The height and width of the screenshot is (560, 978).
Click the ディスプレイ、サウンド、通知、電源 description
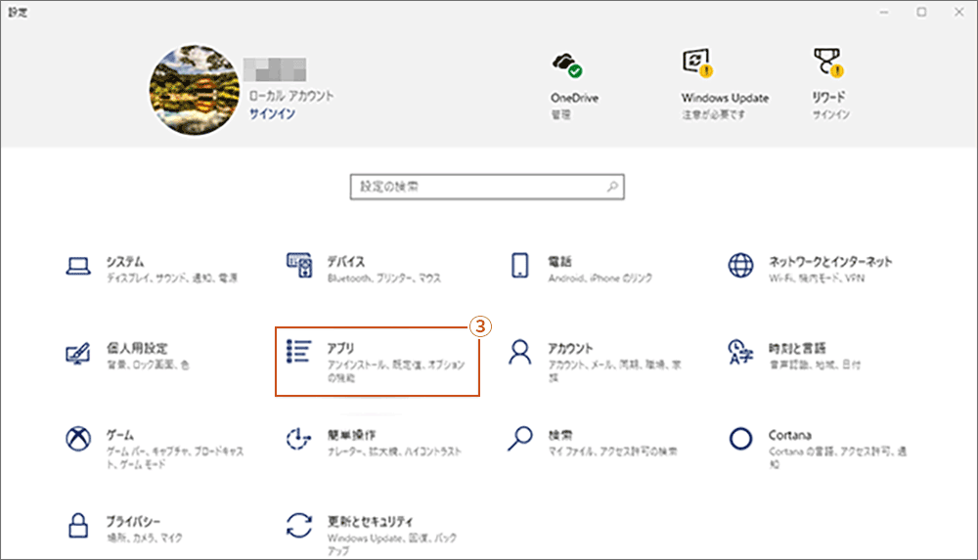(x=172, y=279)
